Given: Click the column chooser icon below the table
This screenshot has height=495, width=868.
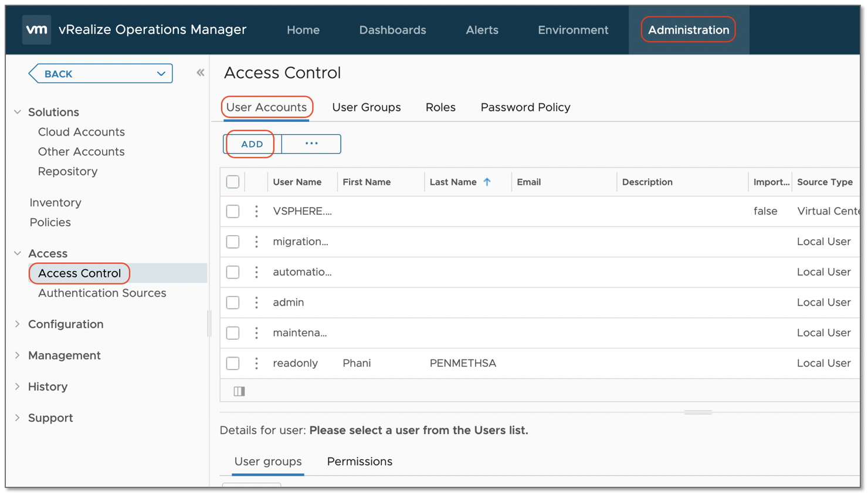Looking at the screenshot, I should 239,391.
